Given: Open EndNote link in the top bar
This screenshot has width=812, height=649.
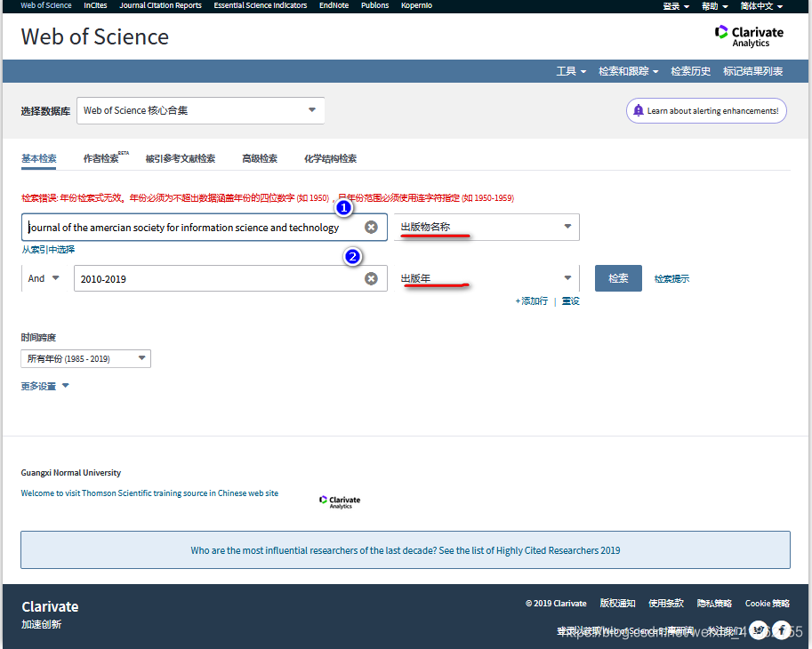Looking at the screenshot, I should coord(334,5).
